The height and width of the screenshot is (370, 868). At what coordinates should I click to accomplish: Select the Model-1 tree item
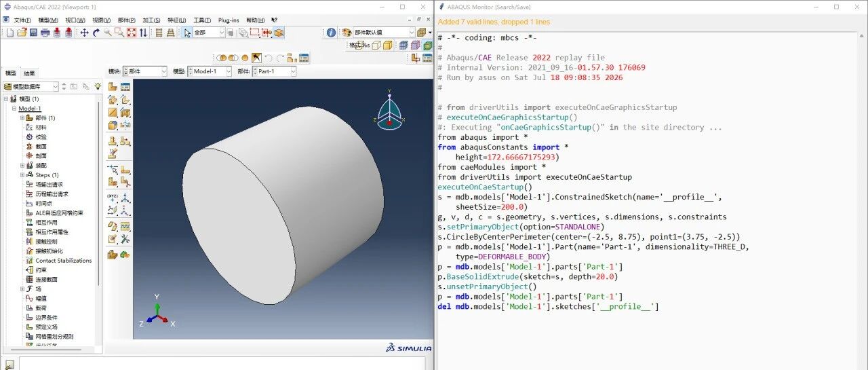point(30,109)
